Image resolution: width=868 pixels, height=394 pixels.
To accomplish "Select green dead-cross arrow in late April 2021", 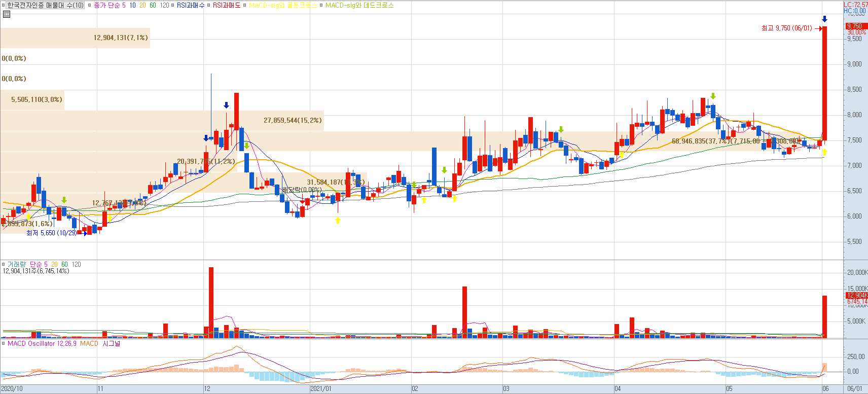I will coord(713,96).
